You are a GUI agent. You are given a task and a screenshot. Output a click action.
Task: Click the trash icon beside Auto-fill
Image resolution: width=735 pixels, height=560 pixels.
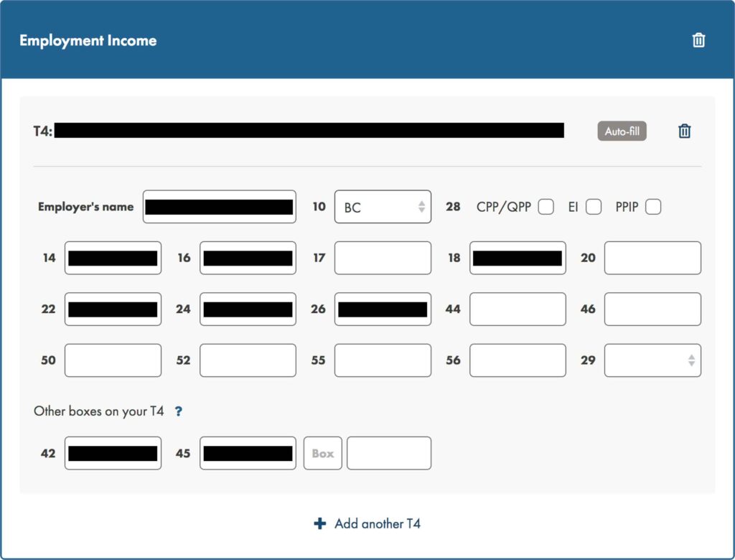[x=685, y=131]
